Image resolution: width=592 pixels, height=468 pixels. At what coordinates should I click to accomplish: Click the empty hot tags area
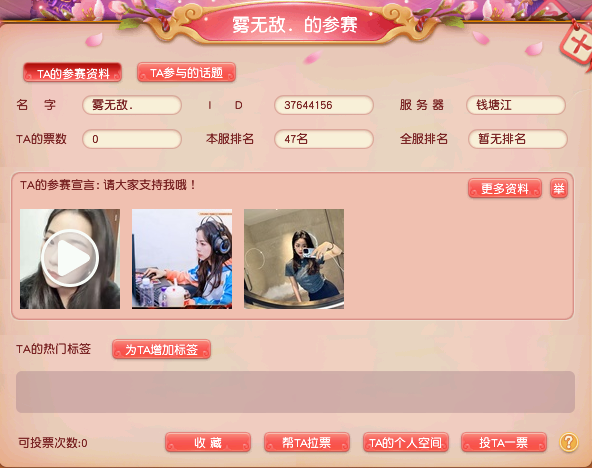(295, 392)
